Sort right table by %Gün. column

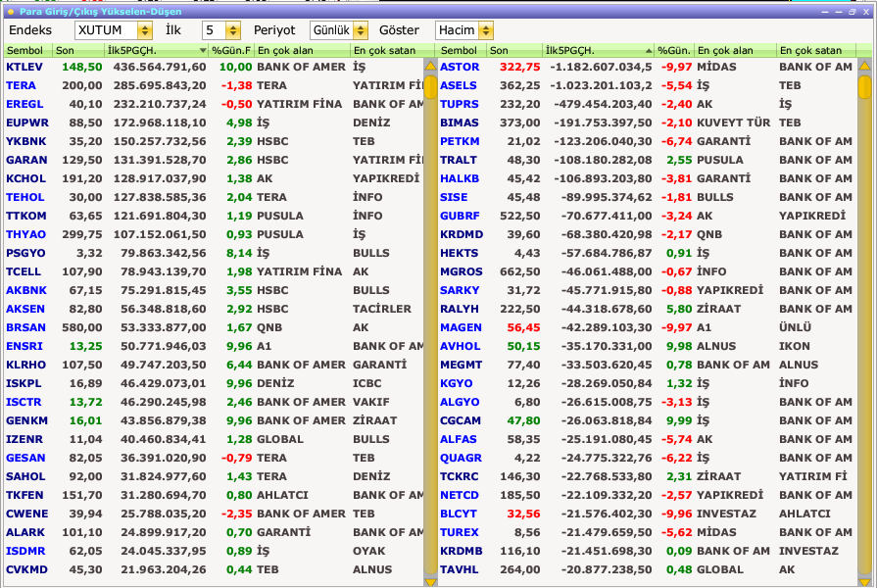674,50
